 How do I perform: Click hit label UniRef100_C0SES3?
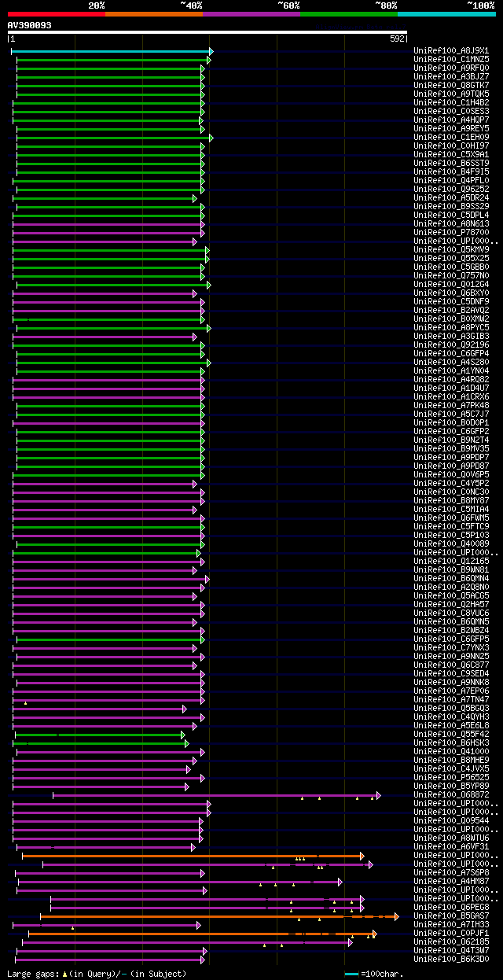[x=451, y=112]
